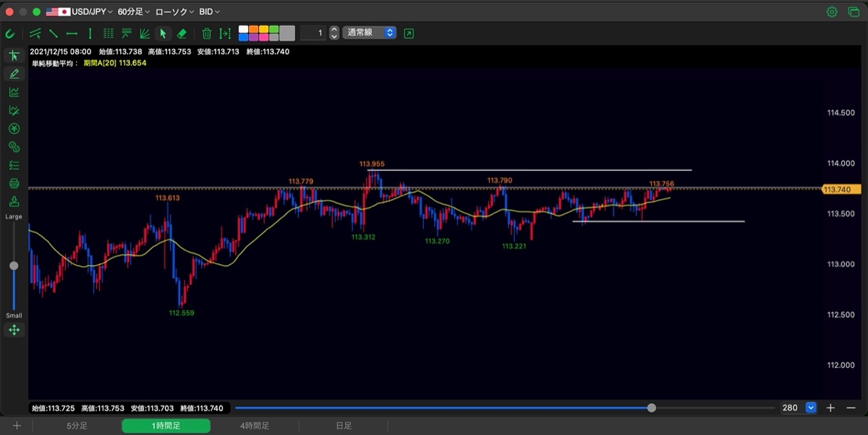Select the eraser drawing tool
This screenshot has height=435, width=868.
[182, 33]
